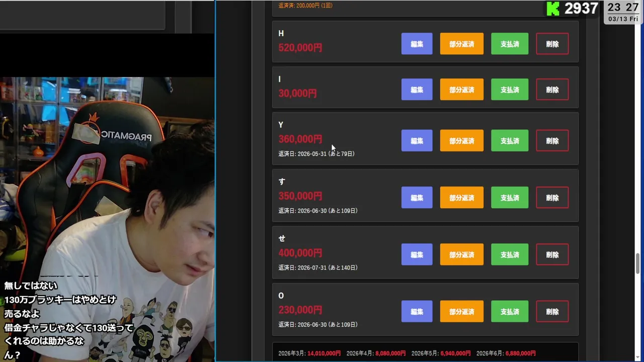Click the green Kick logo icon

click(553, 9)
